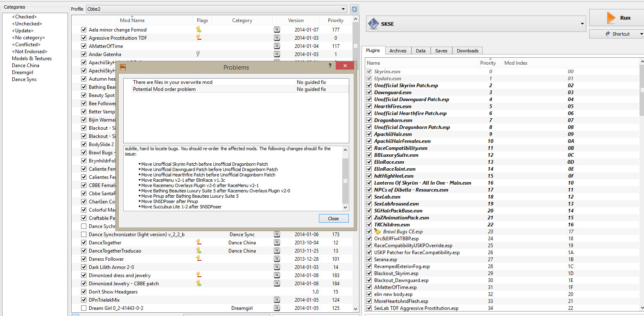Click the flag icon on the DanceTogether row
The image size is (644, 316).
coord(199,242)
